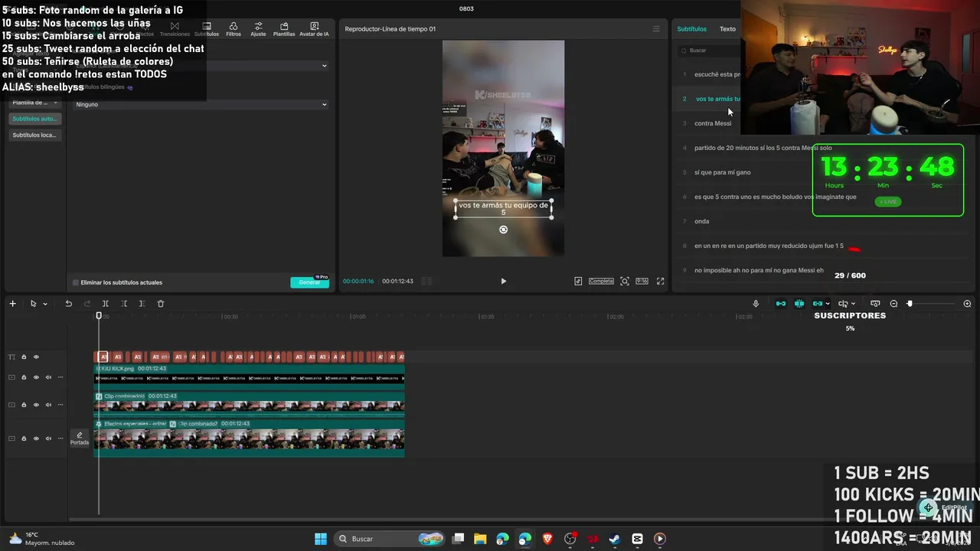The image size is (980, 551).
Task: Open the Ajuste tool tab
Action: pyautogui.click(x=258, y=29)
